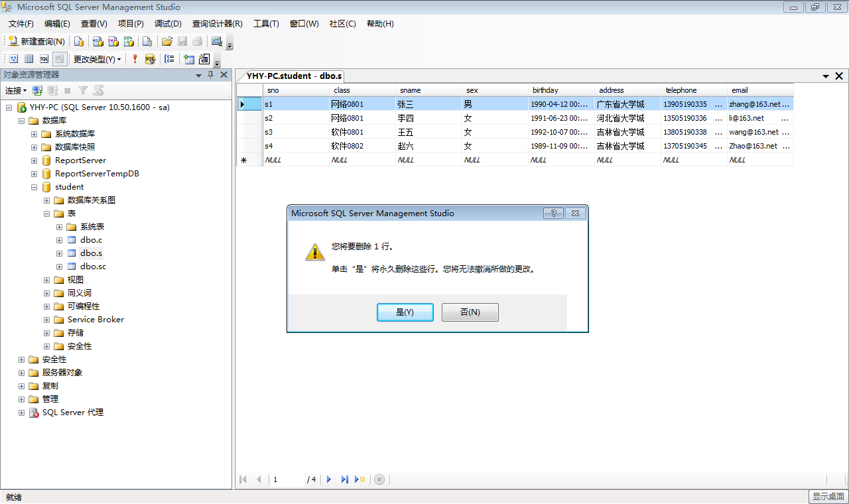849x504 pixels.
Task: Expand the ReportServer database node
Action: [34, 160]
